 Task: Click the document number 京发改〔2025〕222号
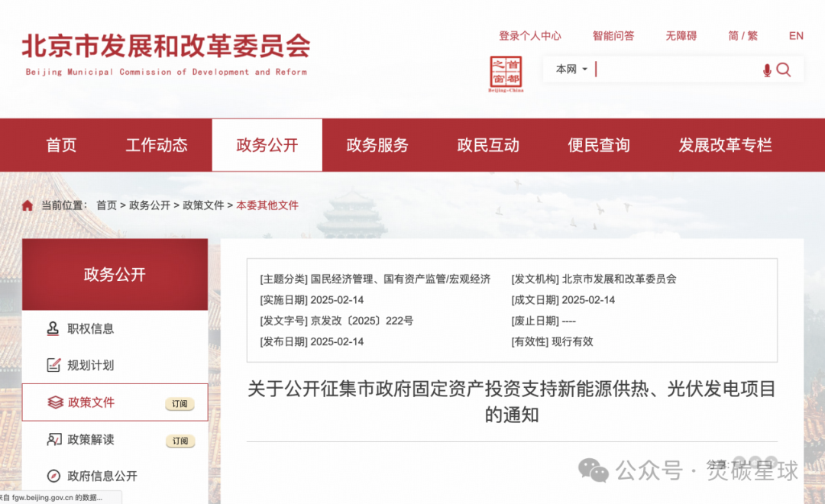coord(362,321)
